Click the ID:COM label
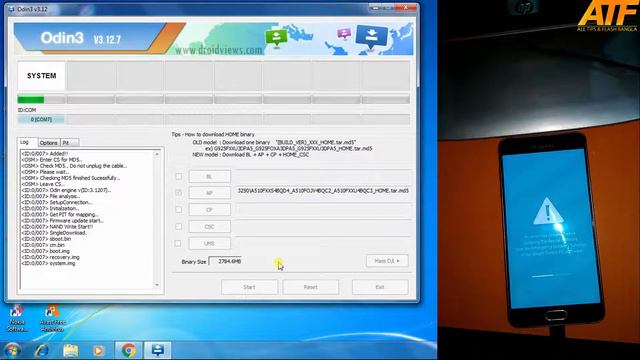 coord(27,110)
